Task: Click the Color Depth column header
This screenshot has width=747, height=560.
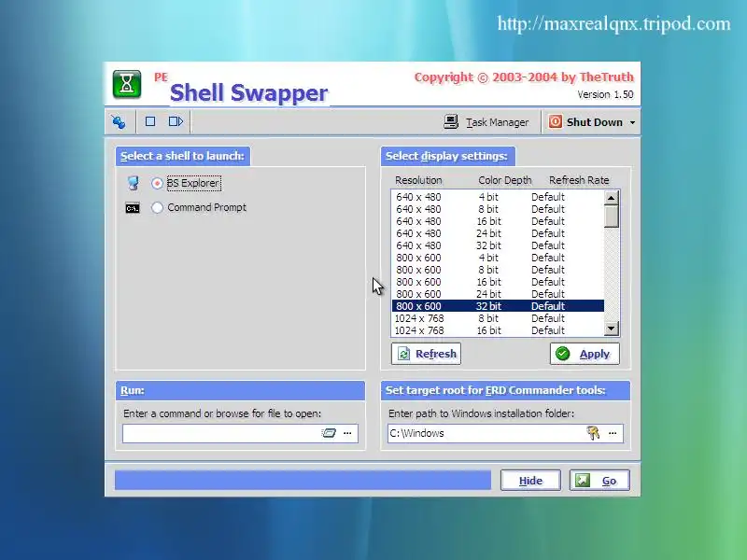Action: tap(504, 180)
